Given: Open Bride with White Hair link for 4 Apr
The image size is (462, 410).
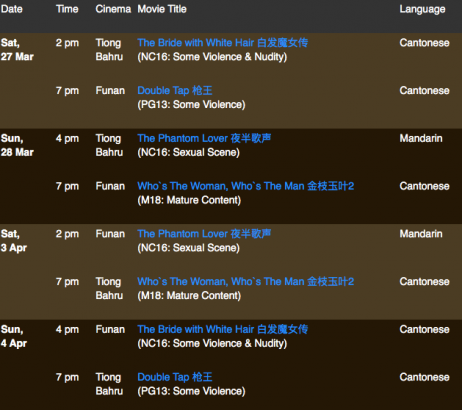Looking at the screenshot, I should pos(223,329).
